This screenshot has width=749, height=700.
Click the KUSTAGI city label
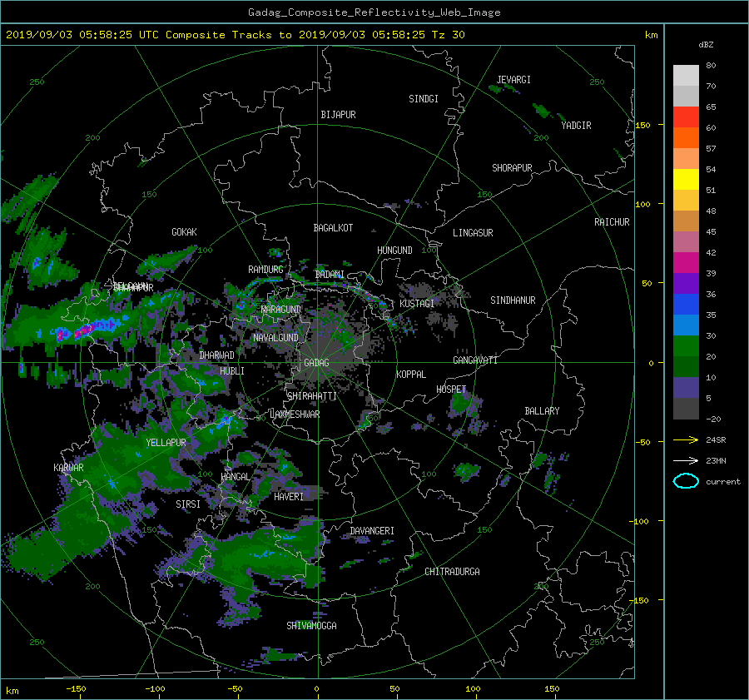pos(417,304)
